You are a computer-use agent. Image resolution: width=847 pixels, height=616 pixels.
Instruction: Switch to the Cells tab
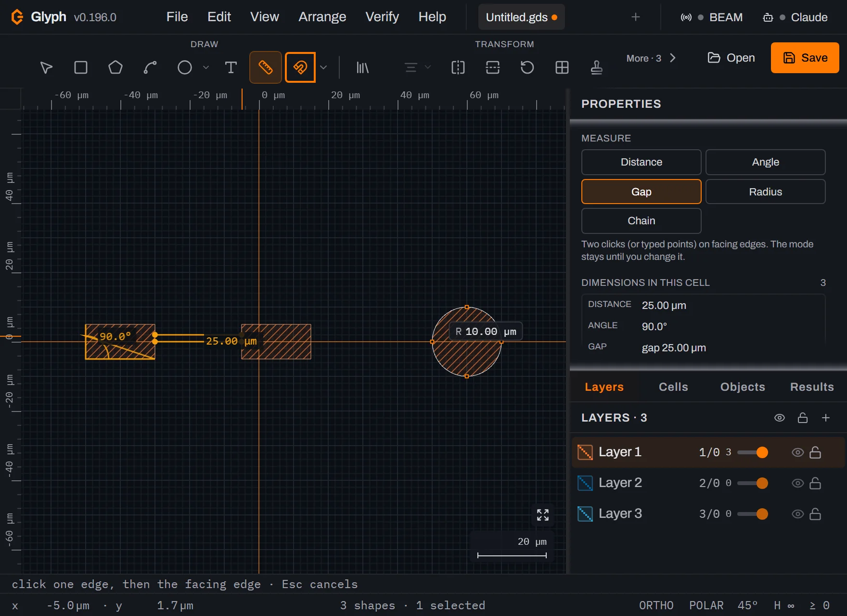[673, 387]
